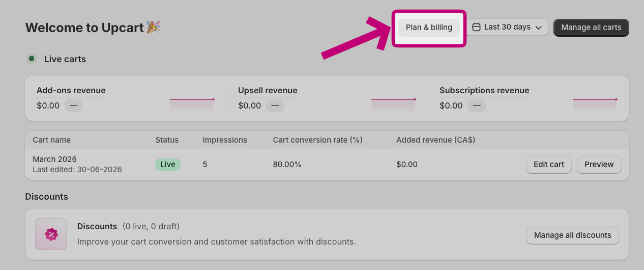The width and height of the screenshot is (644, 270).
Task: Click the Cart name column header
Action: pos(52,140)
